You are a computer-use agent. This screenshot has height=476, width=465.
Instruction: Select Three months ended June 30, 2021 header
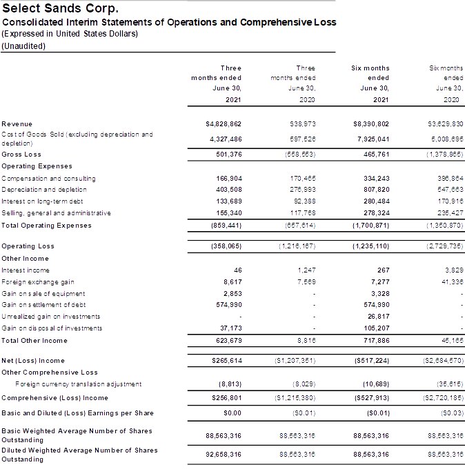(x=217, y=83)
